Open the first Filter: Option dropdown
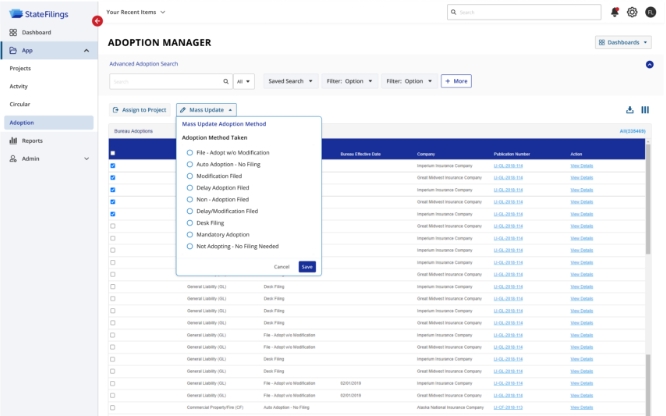 point(349,81)
